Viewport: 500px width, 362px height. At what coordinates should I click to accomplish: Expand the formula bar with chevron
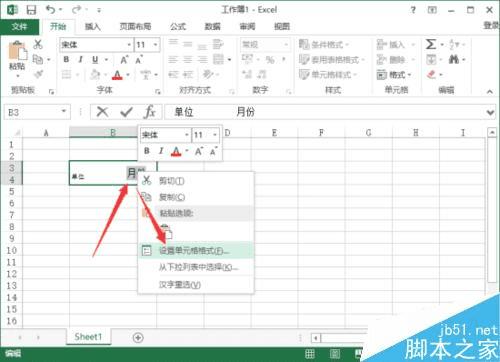coord(490,113)
